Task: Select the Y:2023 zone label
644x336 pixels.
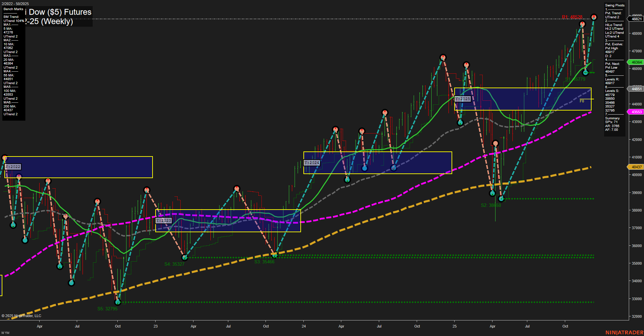Action: pyautogui.click(x=164, y=220)
